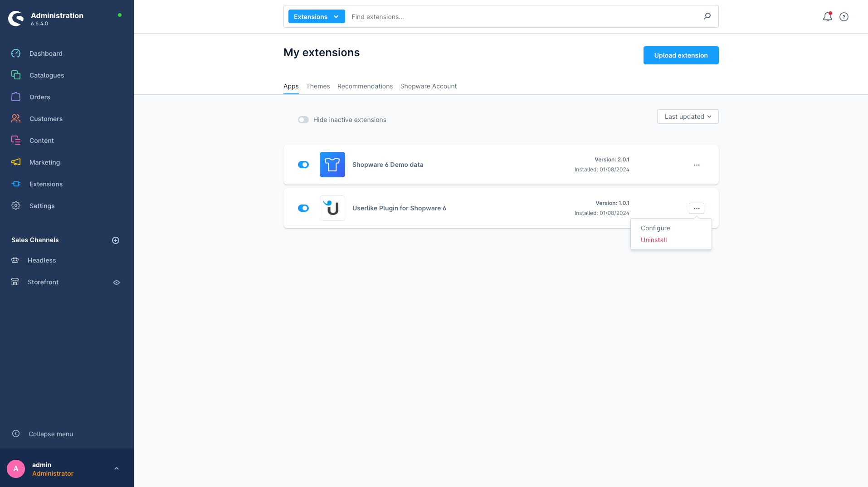Viewport: 868px width, 487px height.
Task: Select Configure from the context menu
Action: click(x=655, y=228)
